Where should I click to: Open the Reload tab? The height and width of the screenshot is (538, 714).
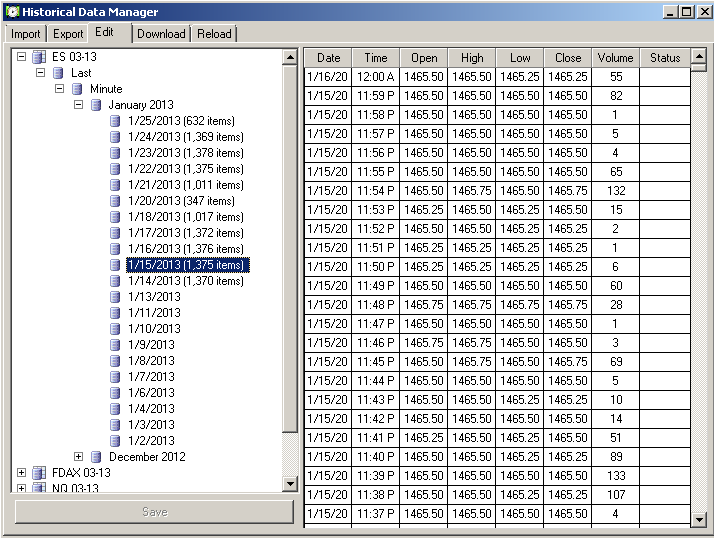tap(214, 34)
